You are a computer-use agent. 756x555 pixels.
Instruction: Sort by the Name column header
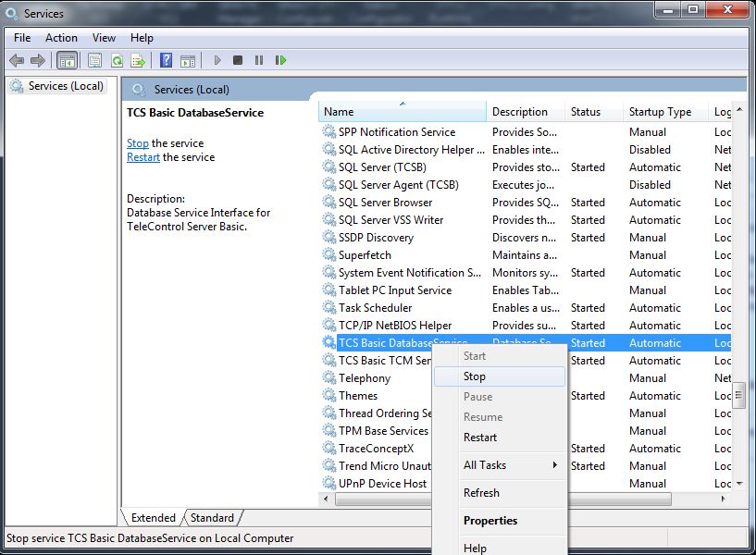click(x=403, y=112)
